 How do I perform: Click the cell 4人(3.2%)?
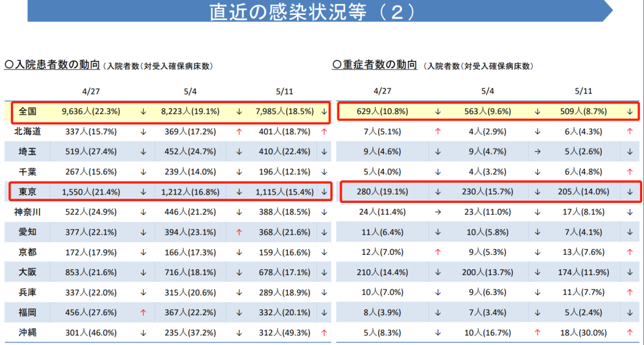point(487,171)
